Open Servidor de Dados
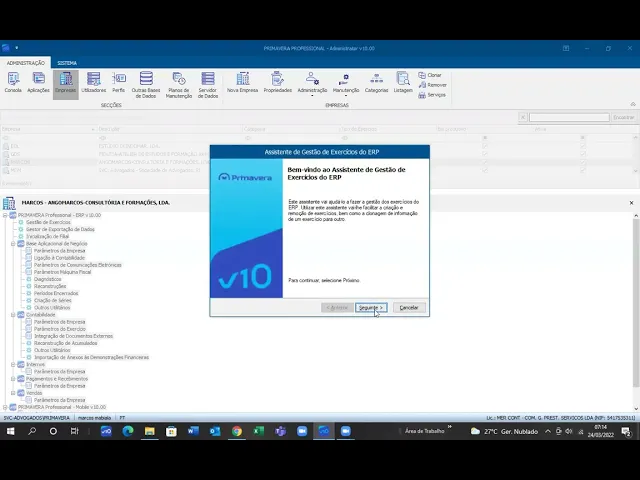Screen dimensions: 640x480 208,85
